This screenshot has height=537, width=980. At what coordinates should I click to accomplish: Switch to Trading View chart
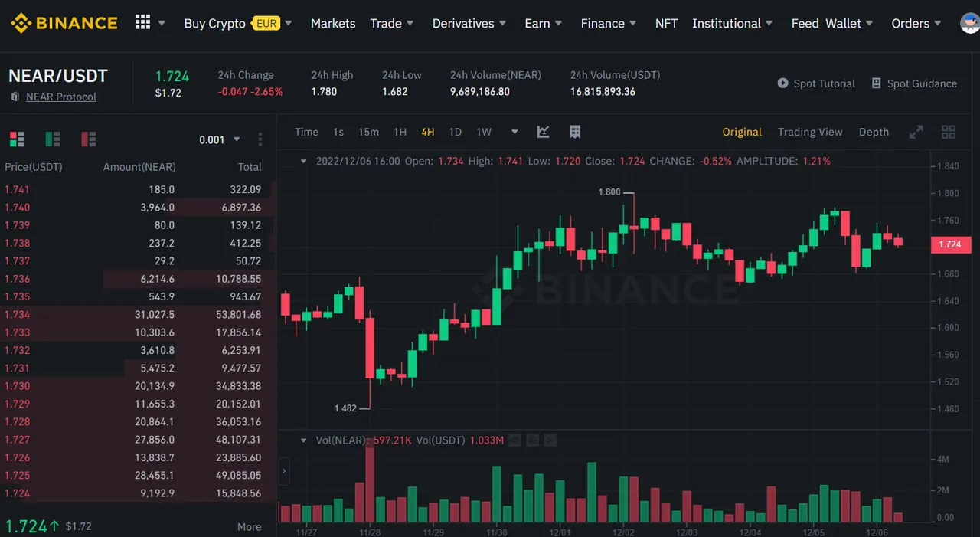point(810,132)
